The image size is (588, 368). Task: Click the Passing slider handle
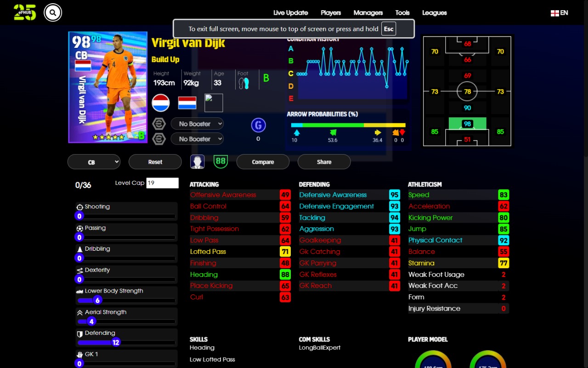pos(79,237)
